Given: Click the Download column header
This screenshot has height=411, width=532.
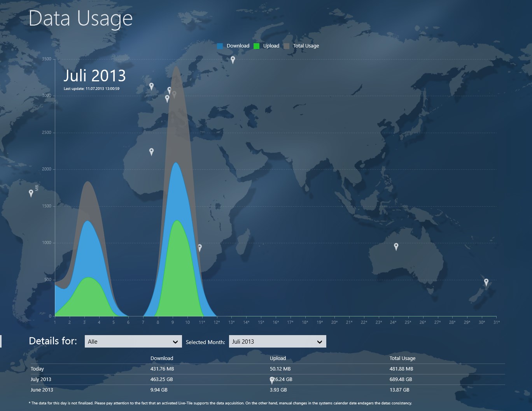Looking at the screenshot, I should [x=162, y=358].
